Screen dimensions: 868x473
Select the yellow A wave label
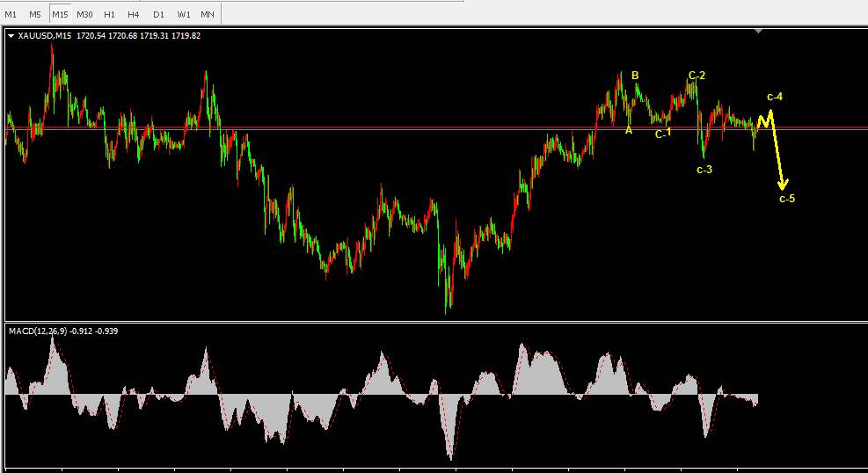[x=629, y=131]
